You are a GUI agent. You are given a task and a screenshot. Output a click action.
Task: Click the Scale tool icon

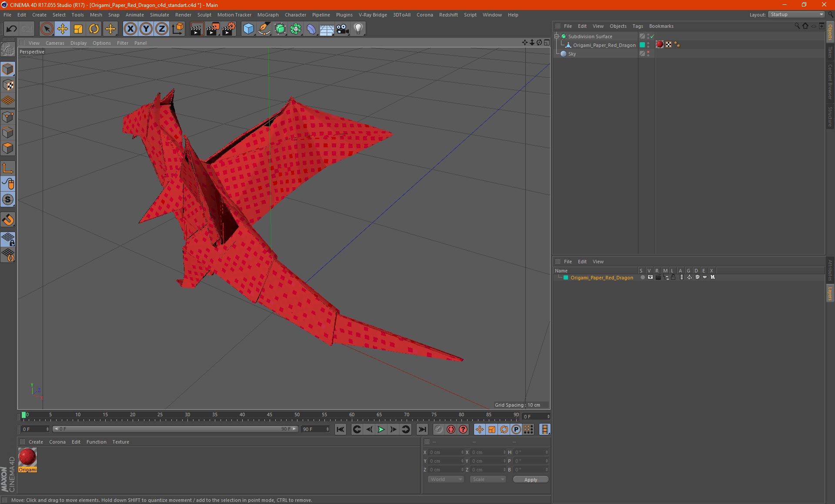point(78,29)
